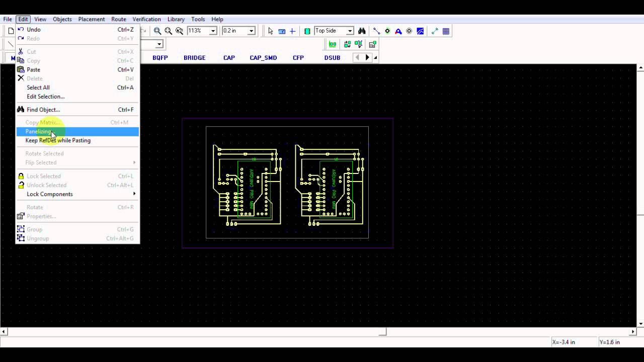
Task: Click the design list icon with green square
Action: point(372,44)
